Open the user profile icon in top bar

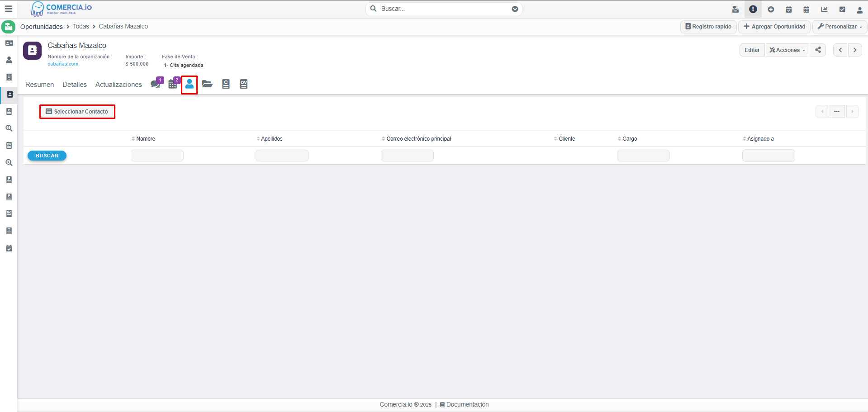pyautogui.click(x=859, y=9)
